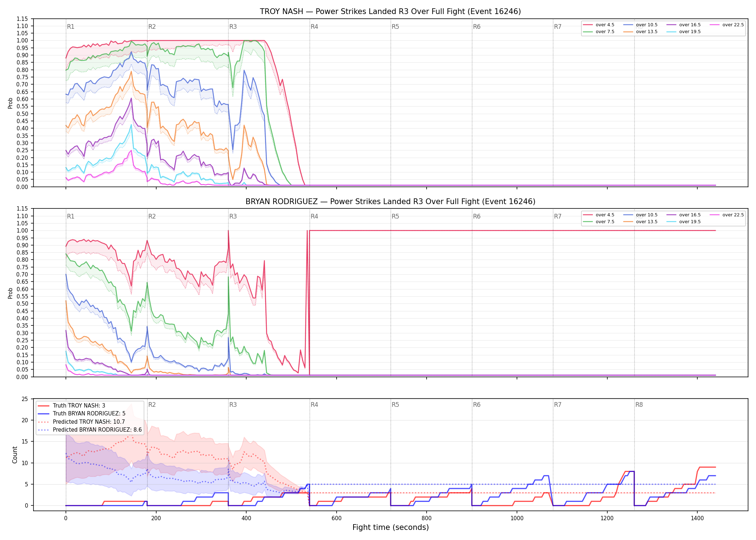Image resolution: width=756 pixels, height=540 pixels.
Task: Click the R7 marker in the Count chart
Action: (x=558, y=405)
